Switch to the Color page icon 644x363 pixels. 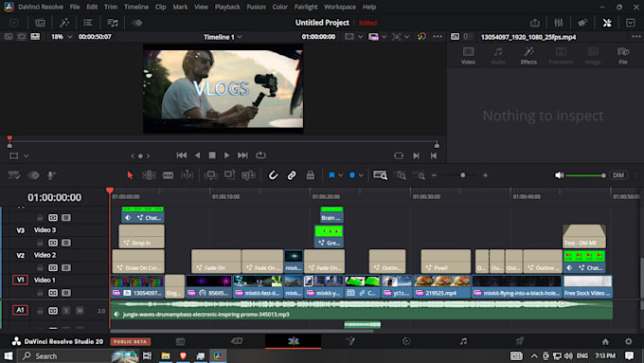(x=406, y=341)
